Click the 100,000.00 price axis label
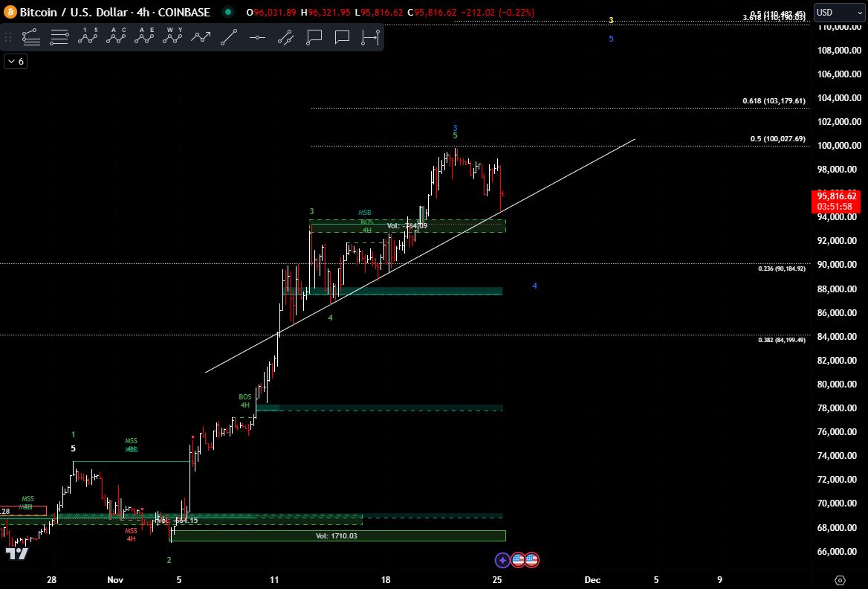Screen dimensions: 868x589 (x=839, y=146)
